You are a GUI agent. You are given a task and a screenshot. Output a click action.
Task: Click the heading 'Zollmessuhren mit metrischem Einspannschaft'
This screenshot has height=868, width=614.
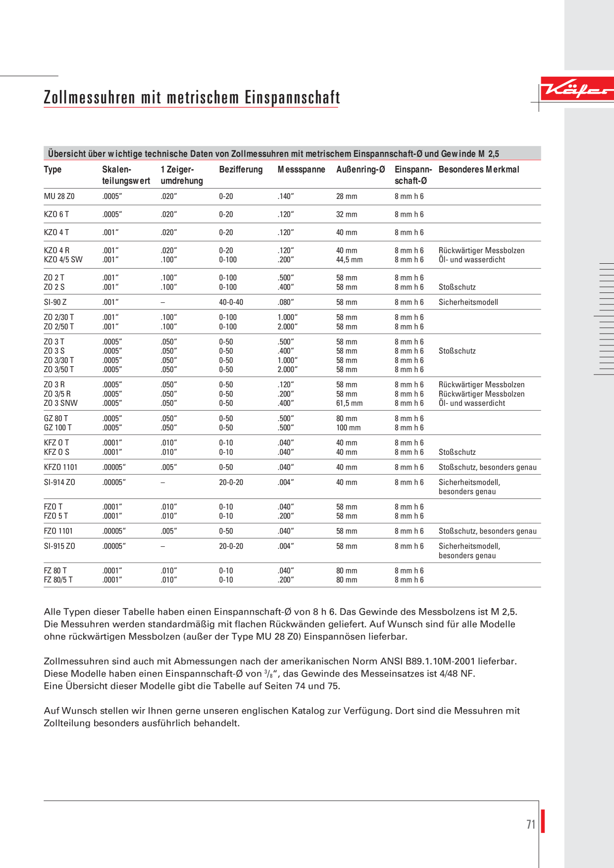(192, 97)
